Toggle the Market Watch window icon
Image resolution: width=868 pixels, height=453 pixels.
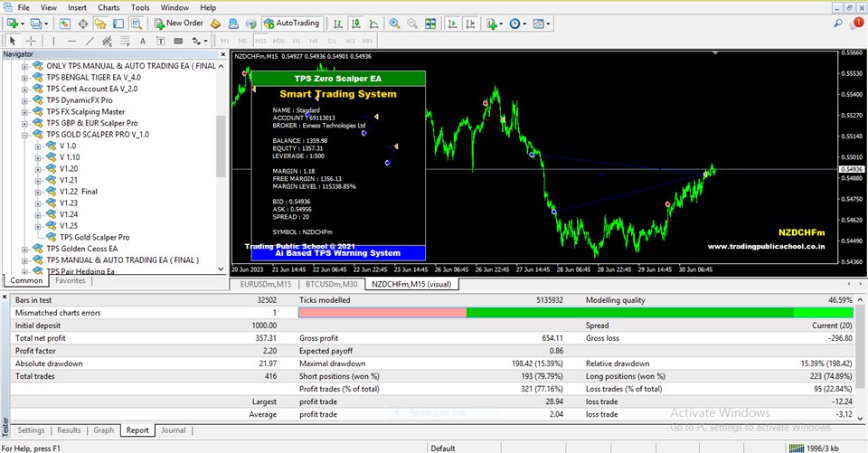pos(65,24)
